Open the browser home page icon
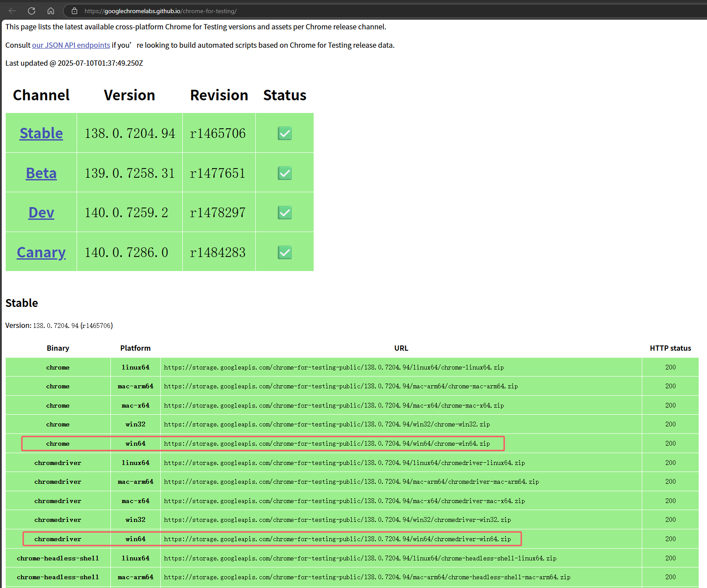The image size is (707, 588). 51,11
